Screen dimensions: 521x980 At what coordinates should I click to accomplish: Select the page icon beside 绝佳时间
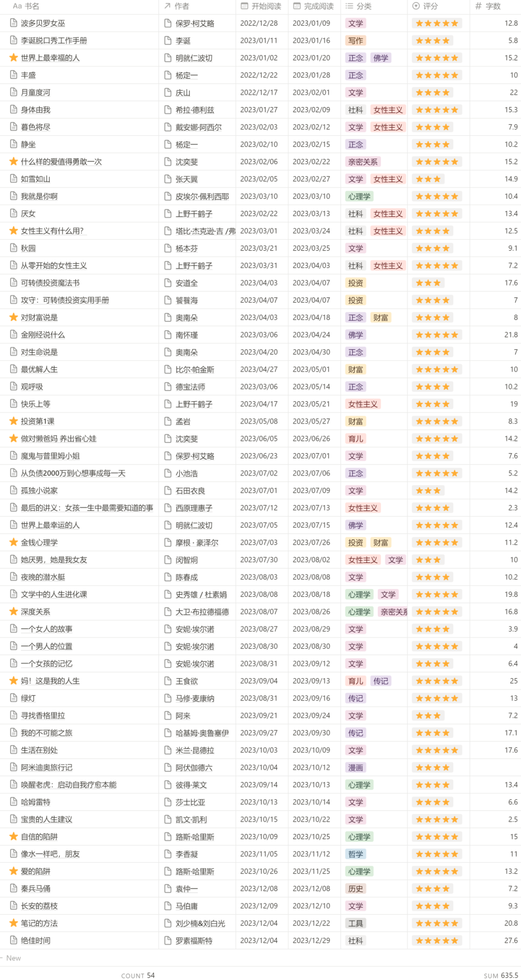click(x=14, y=940)
